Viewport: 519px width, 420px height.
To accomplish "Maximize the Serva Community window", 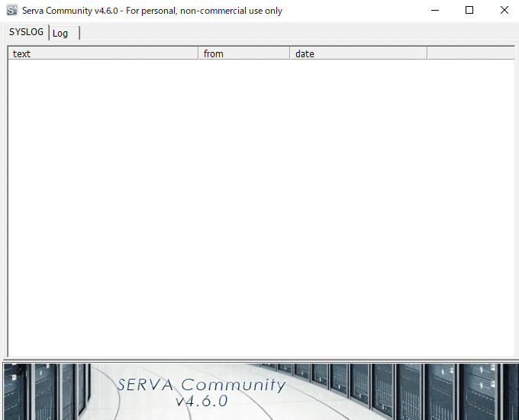I will pos(469,10).
